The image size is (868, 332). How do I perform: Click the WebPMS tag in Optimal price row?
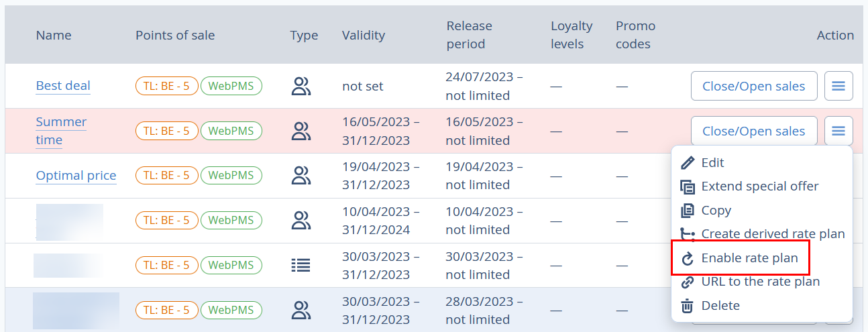(231, 176)
